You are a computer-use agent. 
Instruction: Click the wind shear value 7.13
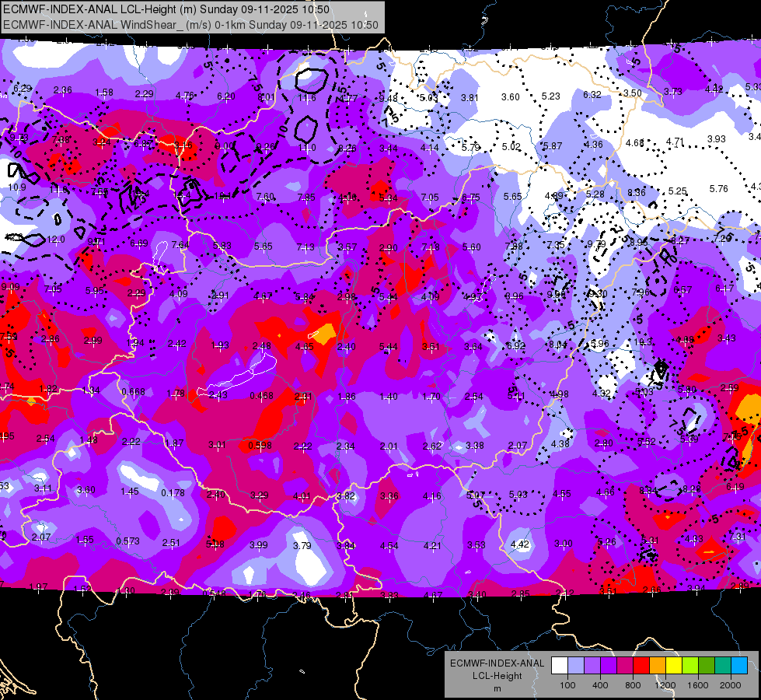pos(305,247)
